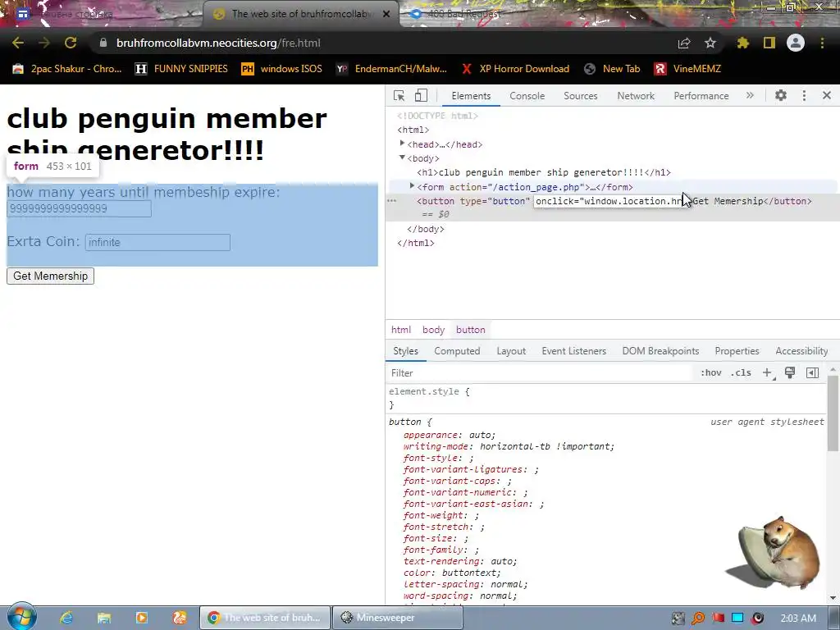Show more DevTools tabs chevron
This screenshot has height=630, width=840.
click(750, 96)
